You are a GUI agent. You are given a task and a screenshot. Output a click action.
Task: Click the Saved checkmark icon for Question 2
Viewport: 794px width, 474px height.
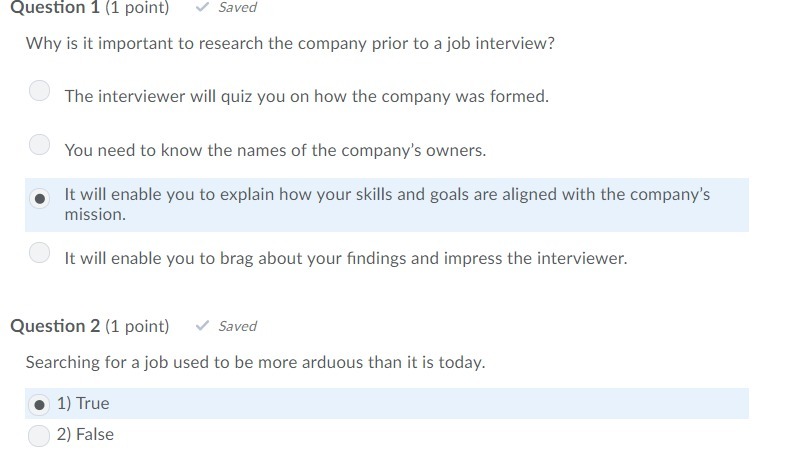[x=202, y=326]
